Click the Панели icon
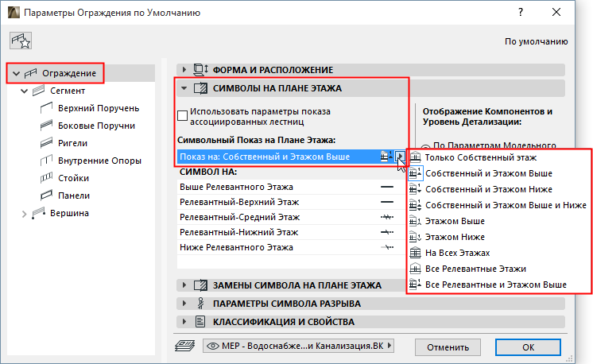This screenshot has width=593, height=364. click(x=46, y=196)
